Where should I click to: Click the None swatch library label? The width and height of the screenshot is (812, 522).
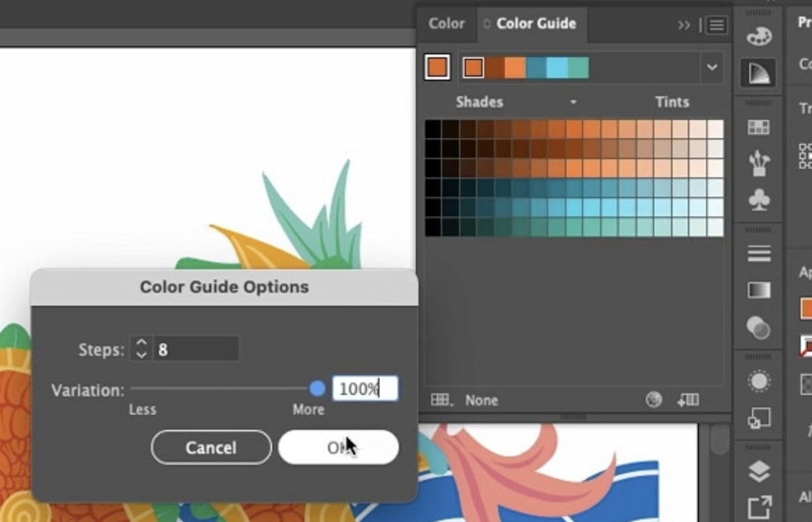[481, 401]
